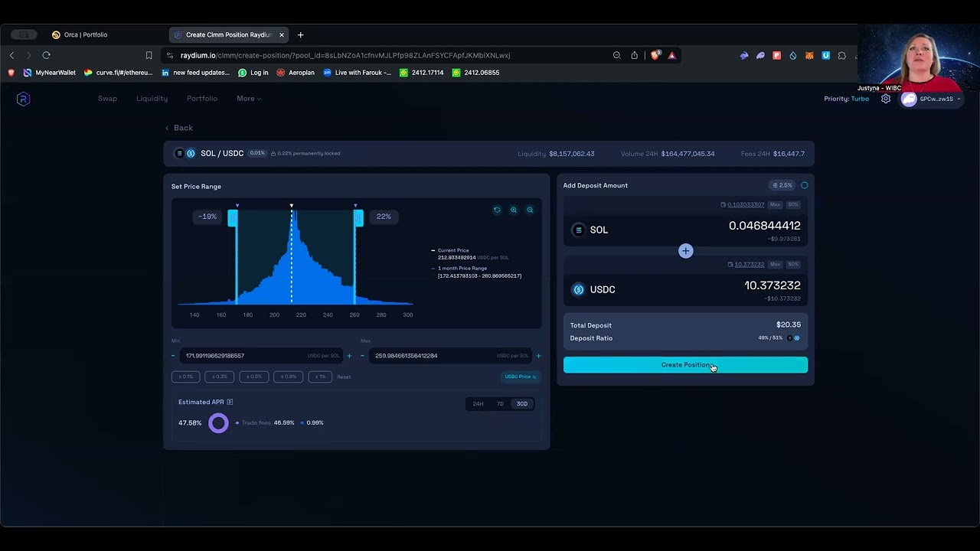Click the right 22% range handle
This screenshot has height=551, width=980.
358,218
